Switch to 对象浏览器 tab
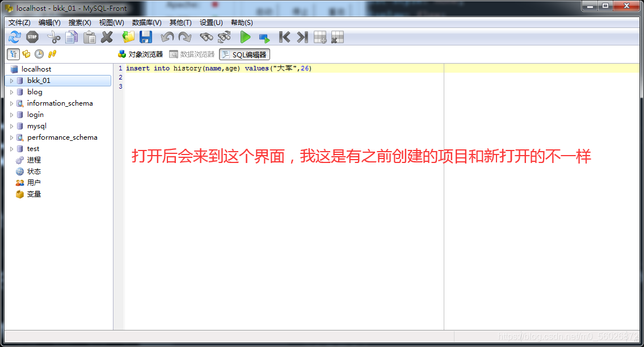This screenshot has height=347, width=644. [141, 55]
